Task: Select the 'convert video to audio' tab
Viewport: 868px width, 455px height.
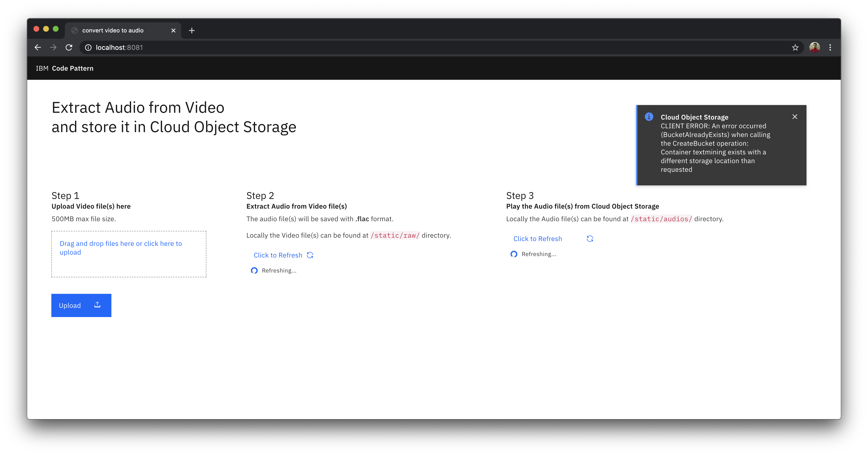Action: click(x=113, y=30)
